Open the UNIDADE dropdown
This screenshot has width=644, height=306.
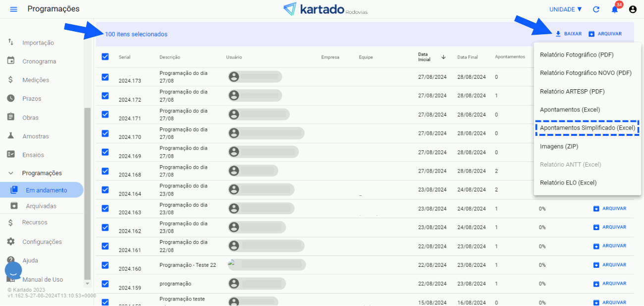point(565,9)
